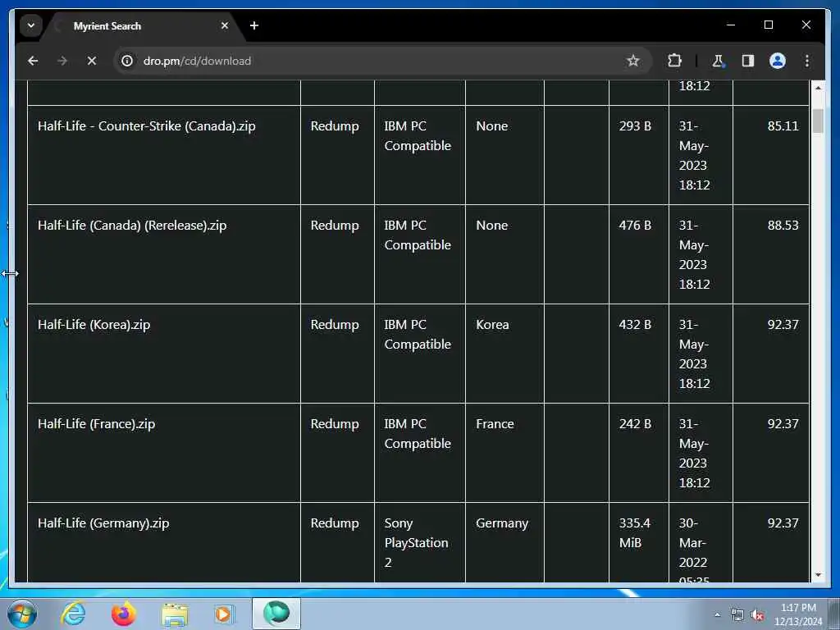Open Windows Media Player from taskbar
Image resolution: width=840 pixels, height=630 pixels.
[x=224, y=614]
